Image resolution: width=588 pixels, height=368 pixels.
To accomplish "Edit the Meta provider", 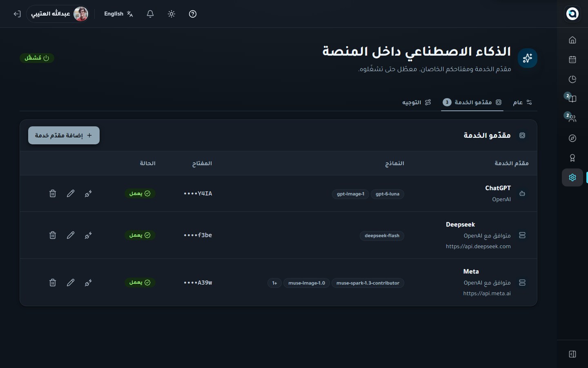I will [71, 283].
